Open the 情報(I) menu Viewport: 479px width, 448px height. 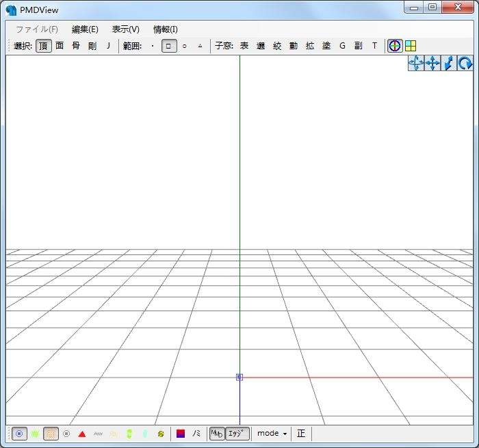pos(166,29)
